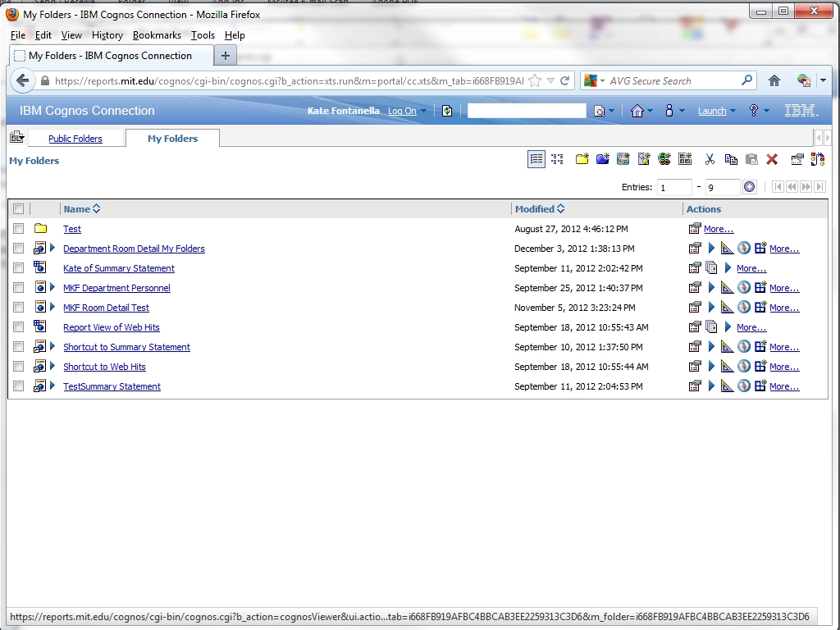Screen dimensions: 840x630
Task: Switch to the Public Folders tab
Action: [x=75, y=139]
